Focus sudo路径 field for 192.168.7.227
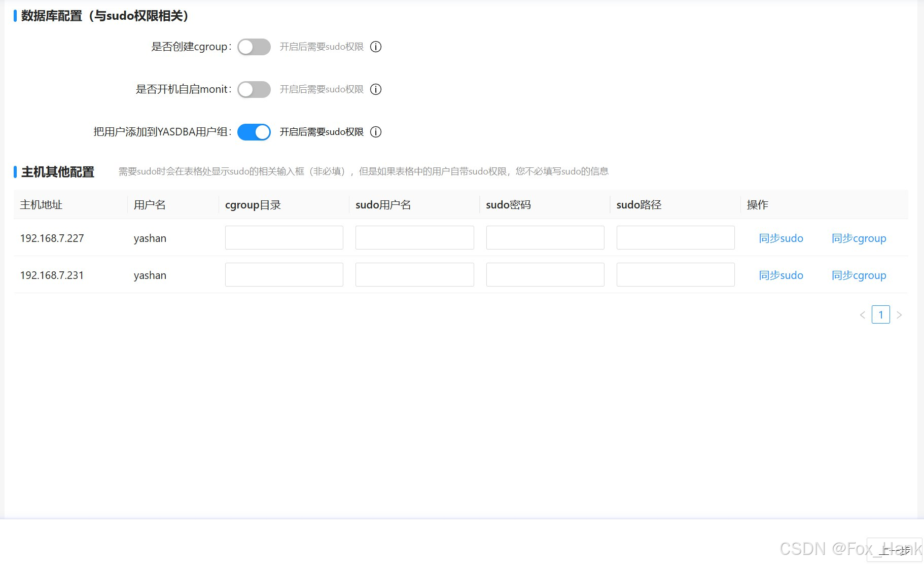 tap(676, 237)
